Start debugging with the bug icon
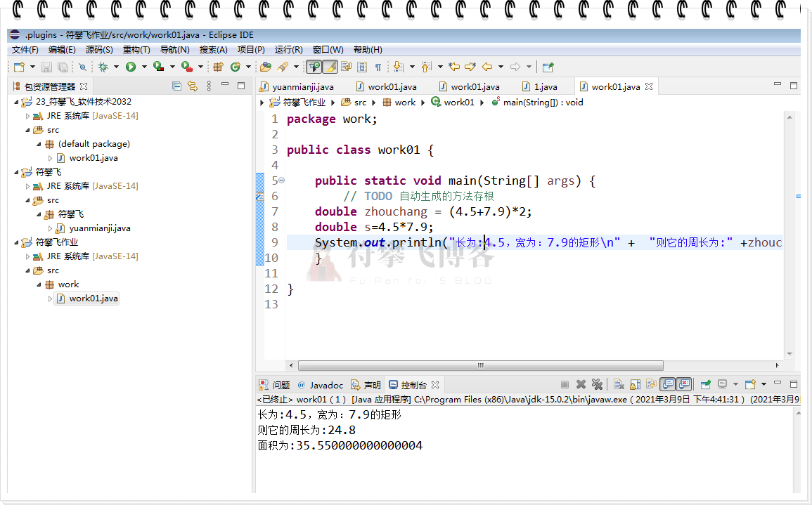This screenshot has height=505, width=812. point(103,67)
